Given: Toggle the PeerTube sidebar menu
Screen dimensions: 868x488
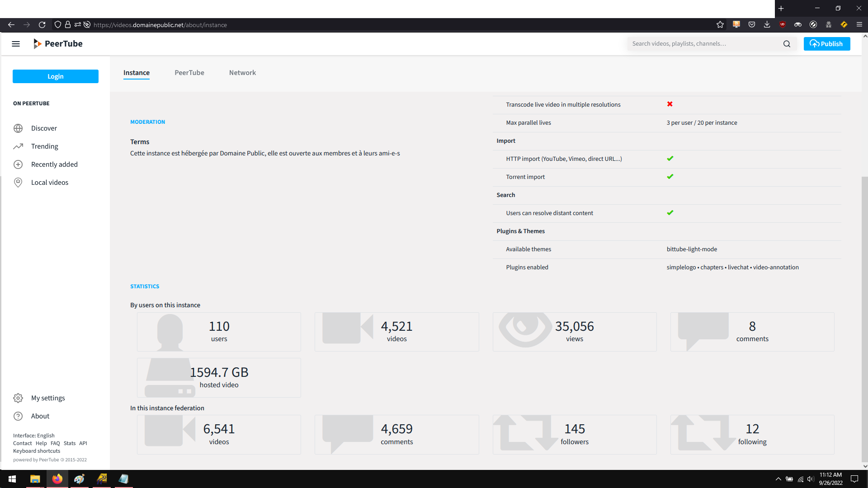Looking at the screenshot, I should point(16,43).
